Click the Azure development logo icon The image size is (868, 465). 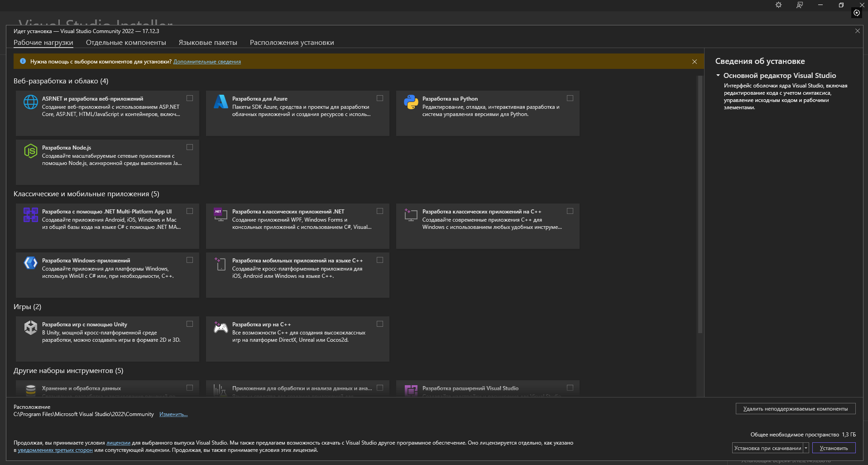coord(221,102)
